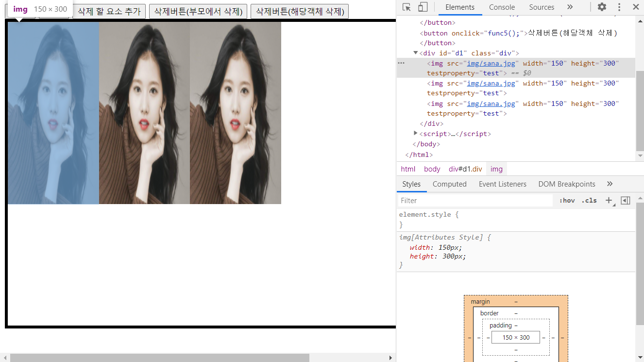Click the box model 150 × 300 content box

click(516, 337)
